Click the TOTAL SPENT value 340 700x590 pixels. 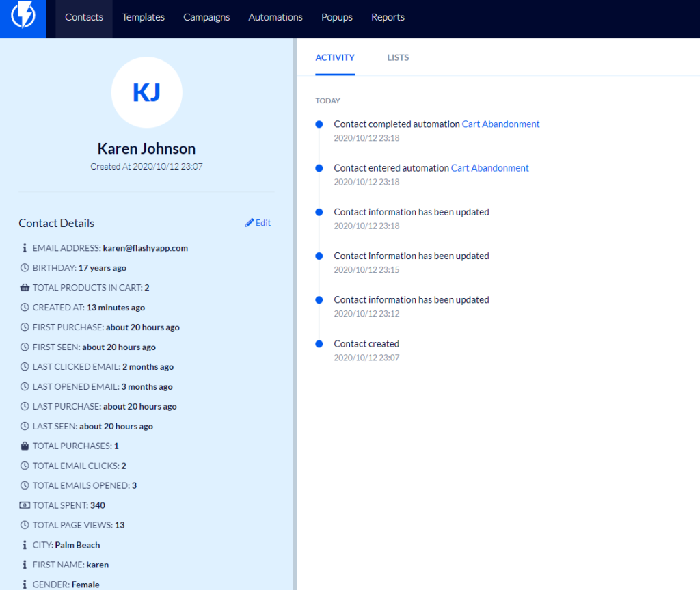(x=98, y=505)
